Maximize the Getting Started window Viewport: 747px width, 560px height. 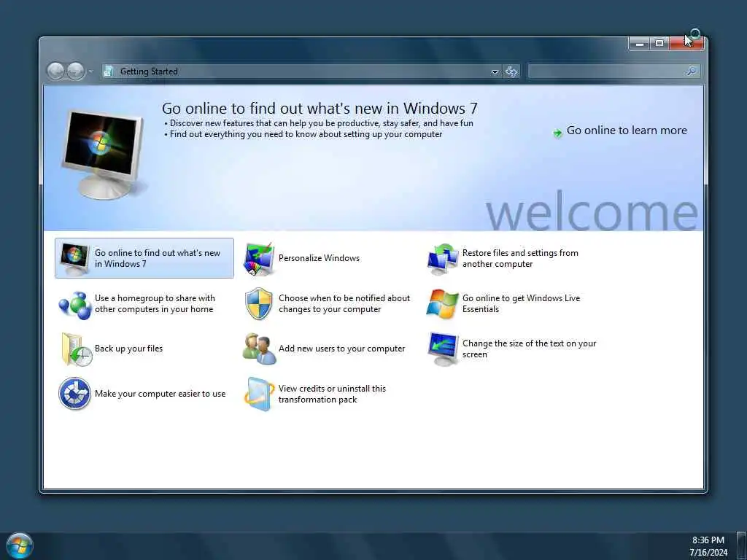tap(659, 44)
